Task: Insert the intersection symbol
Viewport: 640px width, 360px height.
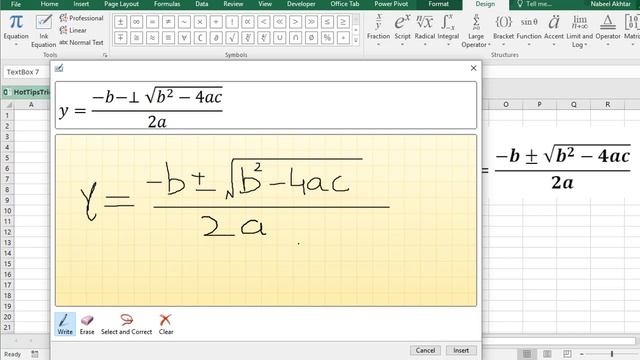Action: click(296, 38)
